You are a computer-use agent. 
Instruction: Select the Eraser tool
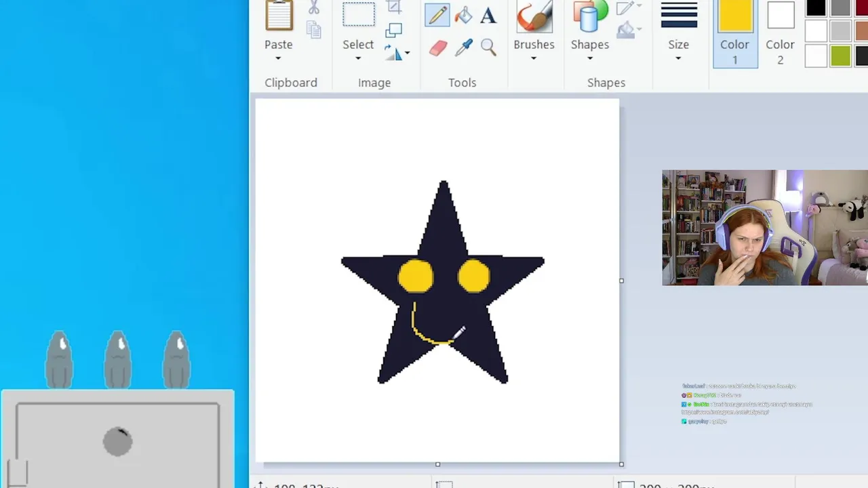click(x=438, y=47)
